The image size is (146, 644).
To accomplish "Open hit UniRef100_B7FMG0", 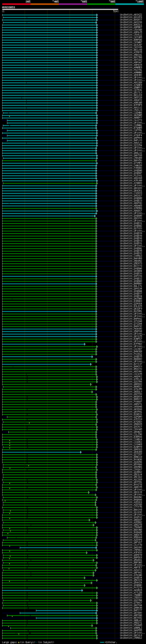I will [131, 344].
